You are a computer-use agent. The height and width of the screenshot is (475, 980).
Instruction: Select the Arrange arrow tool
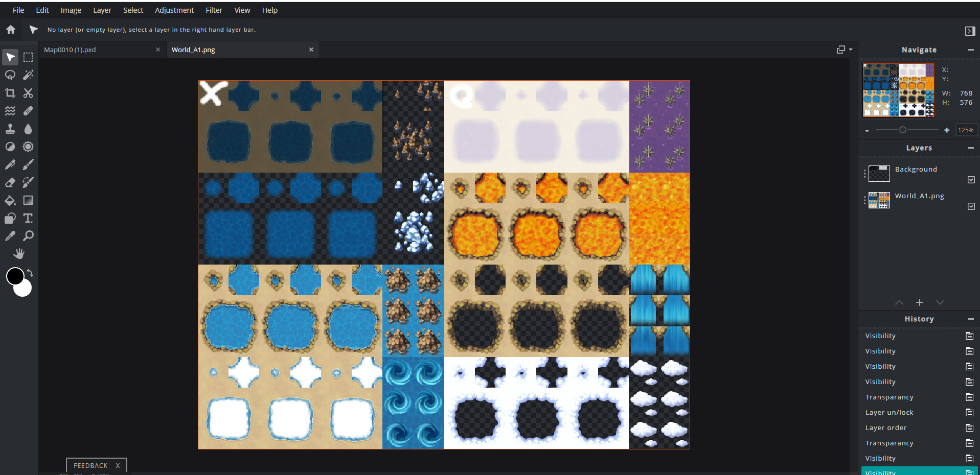click(10, 57)
